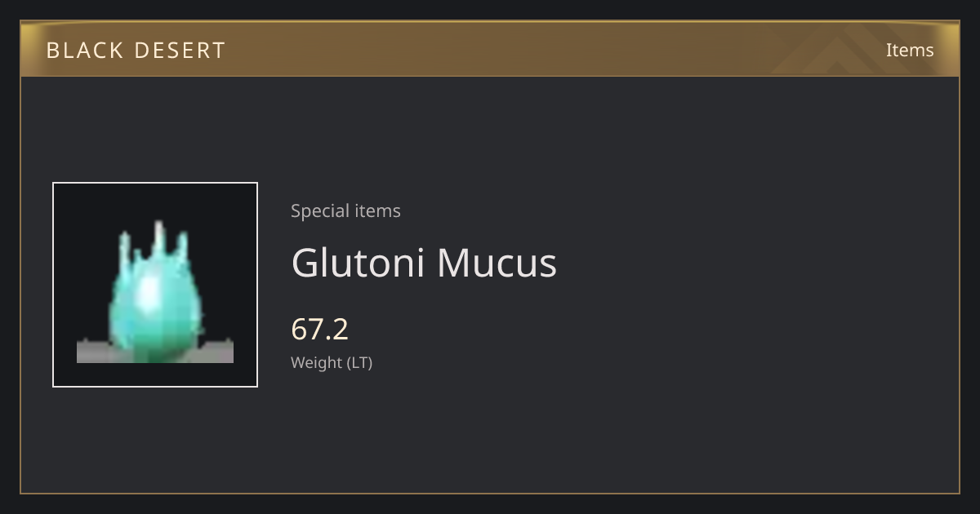Click the word Mucus in the title
This screenshot has width=980, height=514.
(x=497, y=263)
